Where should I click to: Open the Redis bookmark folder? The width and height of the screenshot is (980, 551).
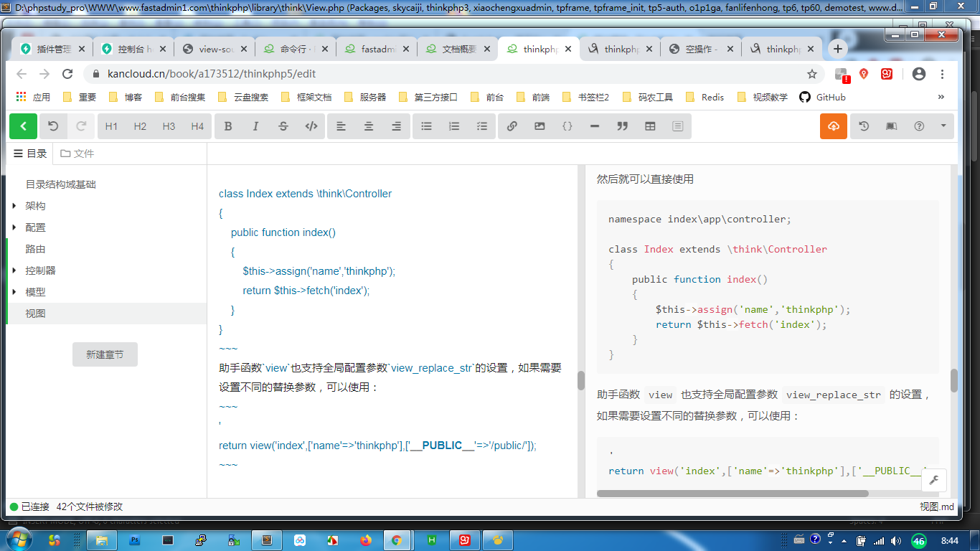[x=705, y=97]
